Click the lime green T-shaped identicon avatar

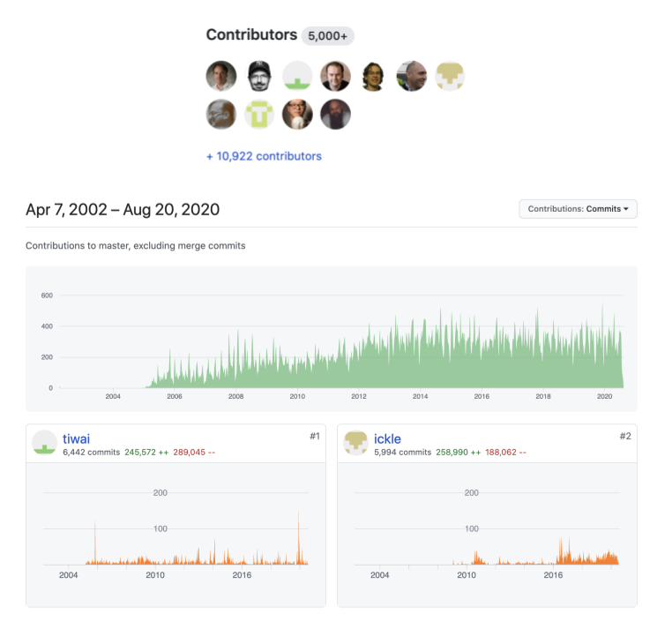pos(259,114)
